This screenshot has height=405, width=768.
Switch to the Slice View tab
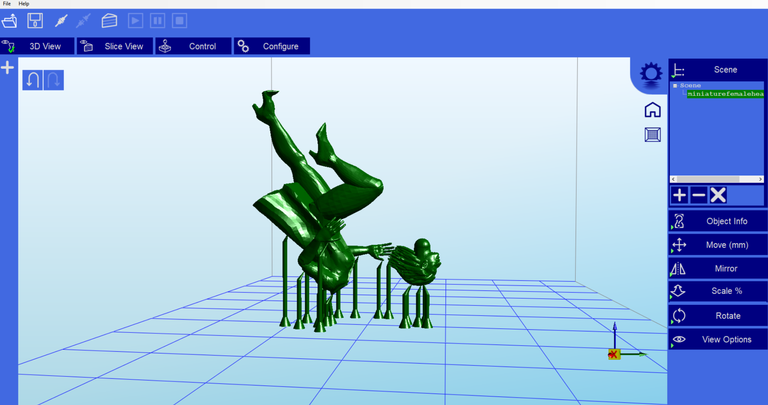click(115, 46)
